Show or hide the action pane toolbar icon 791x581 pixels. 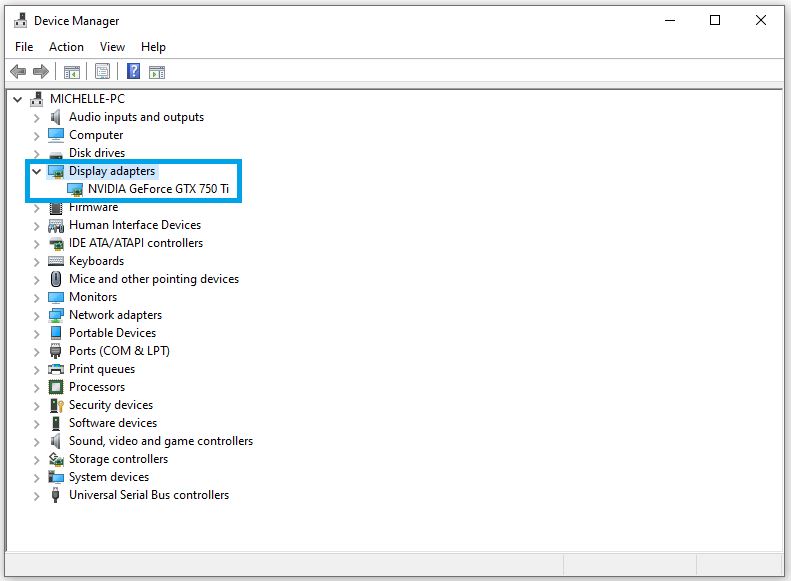click(157, 72)
